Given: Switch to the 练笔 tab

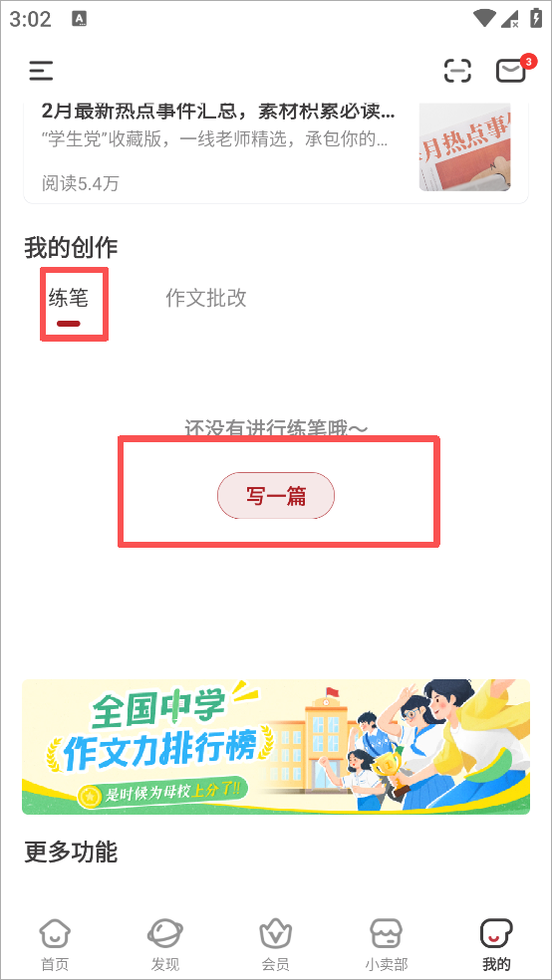Looking at the screenshot, I should [x=69, y=299].
